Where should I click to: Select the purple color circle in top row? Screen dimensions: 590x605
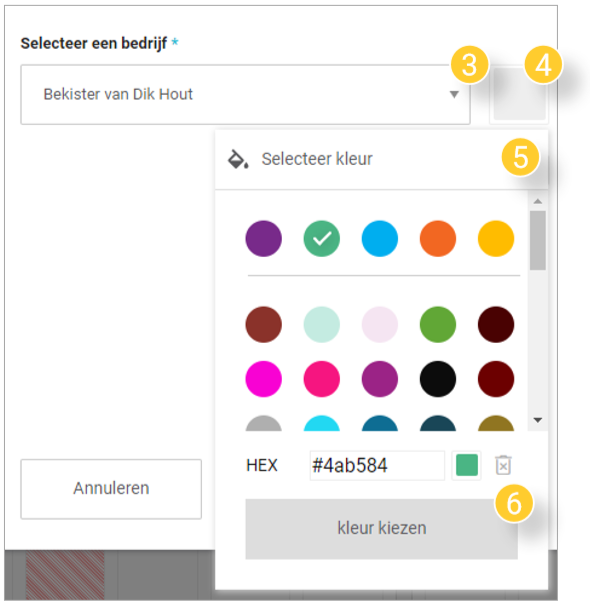[264, 238]
